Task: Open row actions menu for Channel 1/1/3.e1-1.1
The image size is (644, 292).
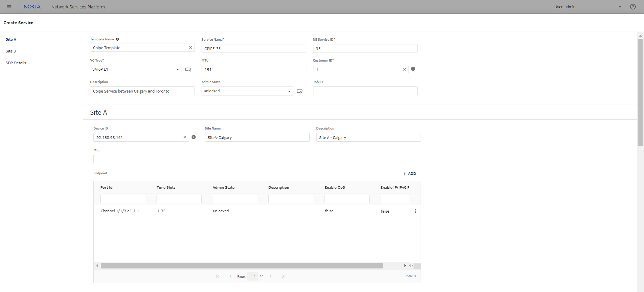Action: tap(415, 211)
